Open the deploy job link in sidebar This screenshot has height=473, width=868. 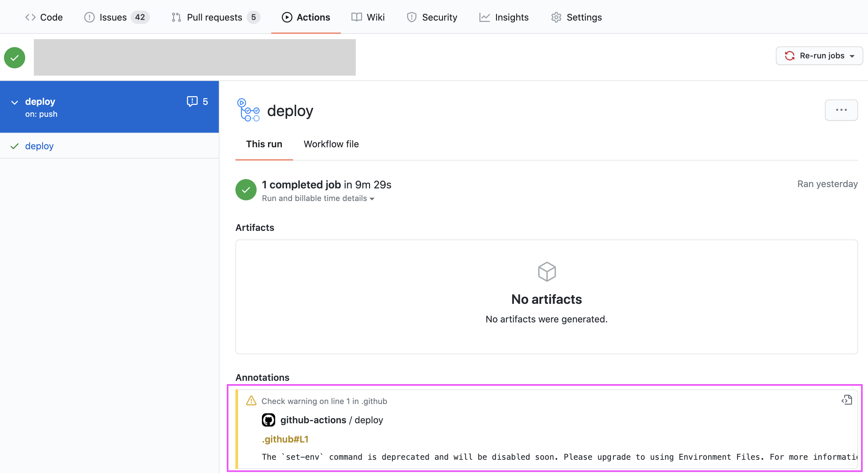[x=39, y=146]
